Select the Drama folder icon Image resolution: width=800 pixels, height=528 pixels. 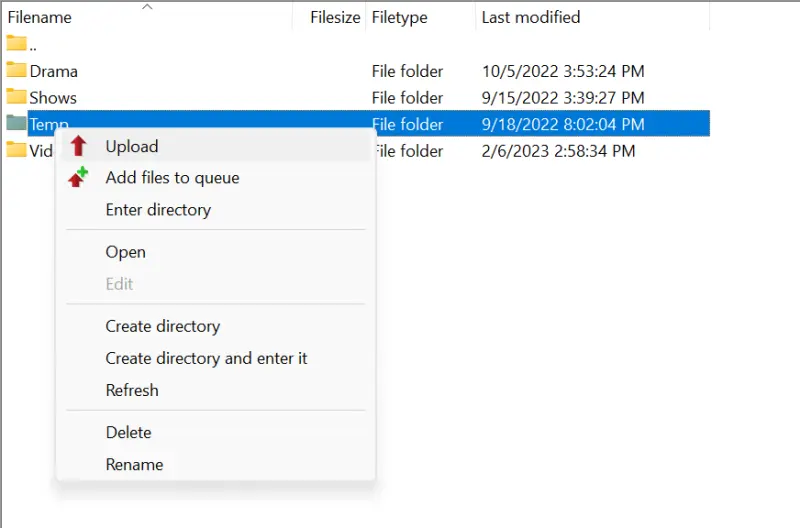tap(16, 71)
